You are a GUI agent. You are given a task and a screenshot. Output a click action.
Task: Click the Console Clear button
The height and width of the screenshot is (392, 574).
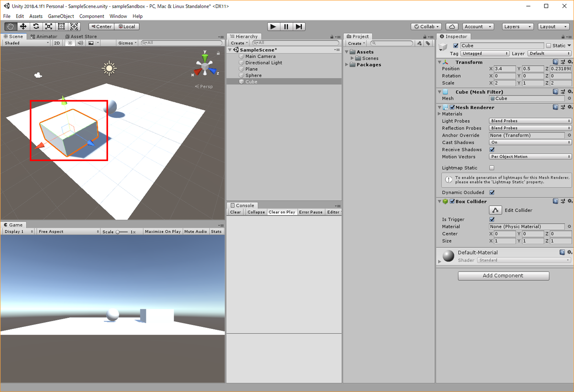pyautogui.click(x=235, y=212)
